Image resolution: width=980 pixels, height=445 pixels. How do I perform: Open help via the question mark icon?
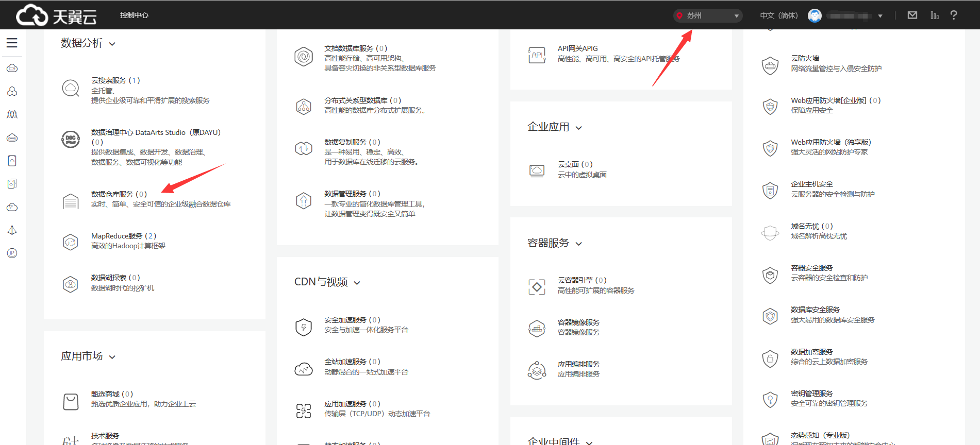point(954,15)
